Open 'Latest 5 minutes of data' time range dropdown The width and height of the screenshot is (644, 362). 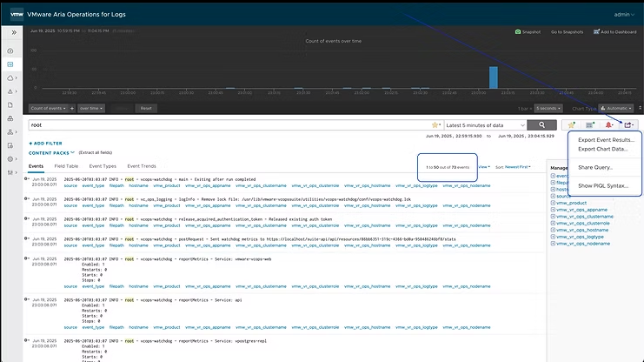pyautogui.click(x=485, y=125)
